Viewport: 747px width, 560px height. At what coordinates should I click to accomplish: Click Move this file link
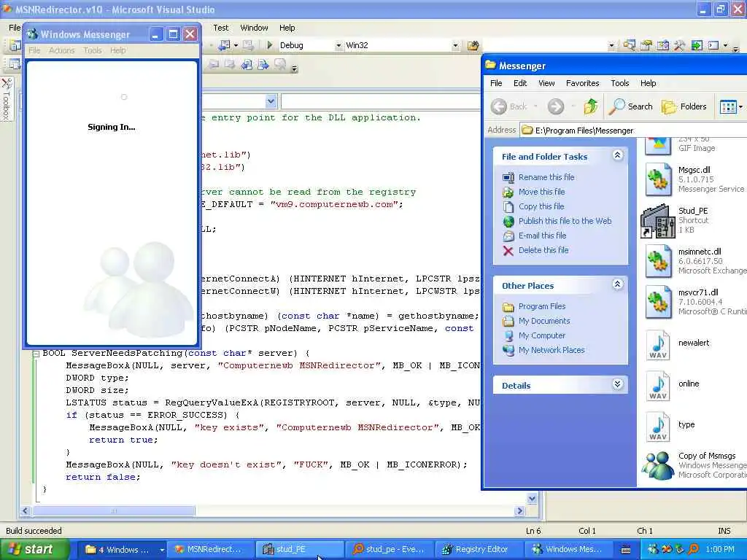click(x=542, y=192)
